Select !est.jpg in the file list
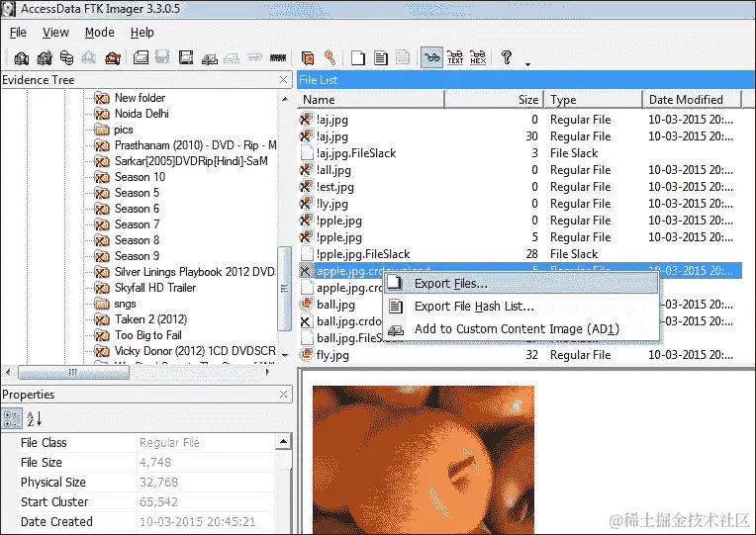This screenshot has width=756, height=535. click(335, 187)
